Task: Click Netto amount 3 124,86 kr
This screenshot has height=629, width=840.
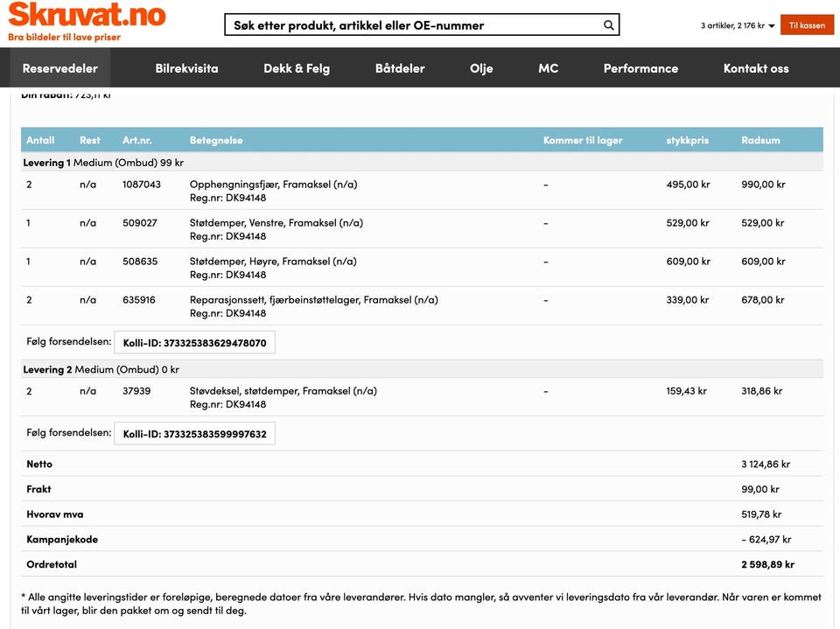Action: click(x=766, y=464)
